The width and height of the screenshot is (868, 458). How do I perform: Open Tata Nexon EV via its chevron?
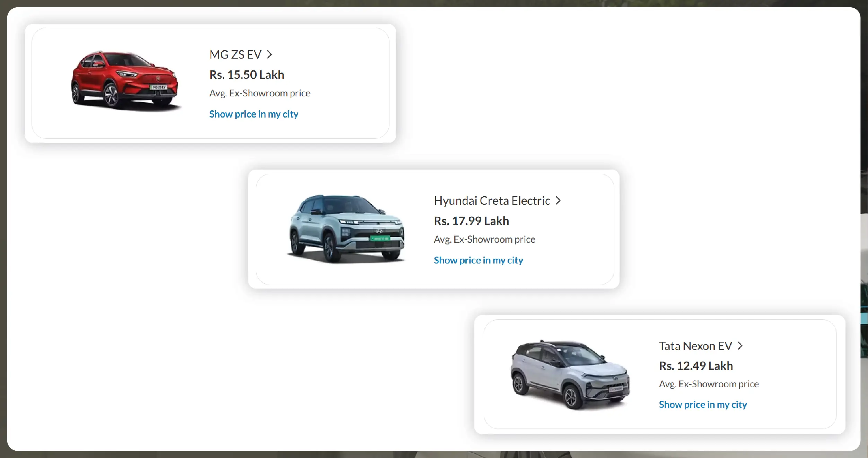click(x=740, y=346)
